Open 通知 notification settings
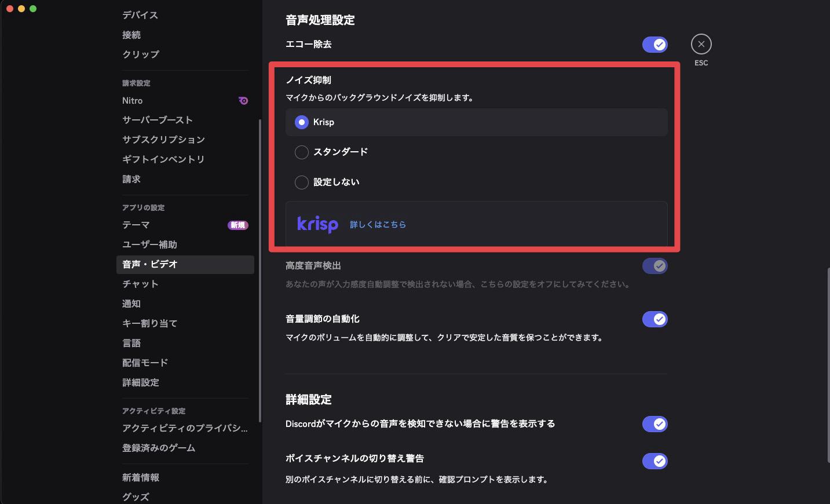 (x=131, y=303)
